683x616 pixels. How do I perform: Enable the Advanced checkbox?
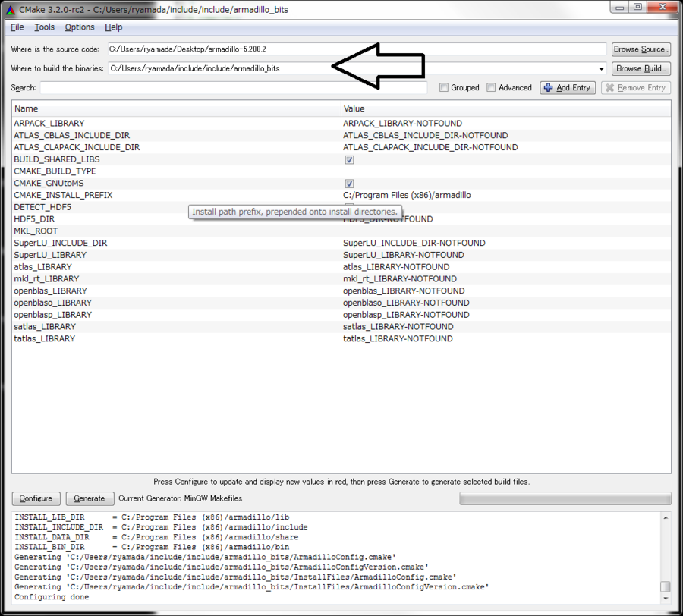point(491,87)
